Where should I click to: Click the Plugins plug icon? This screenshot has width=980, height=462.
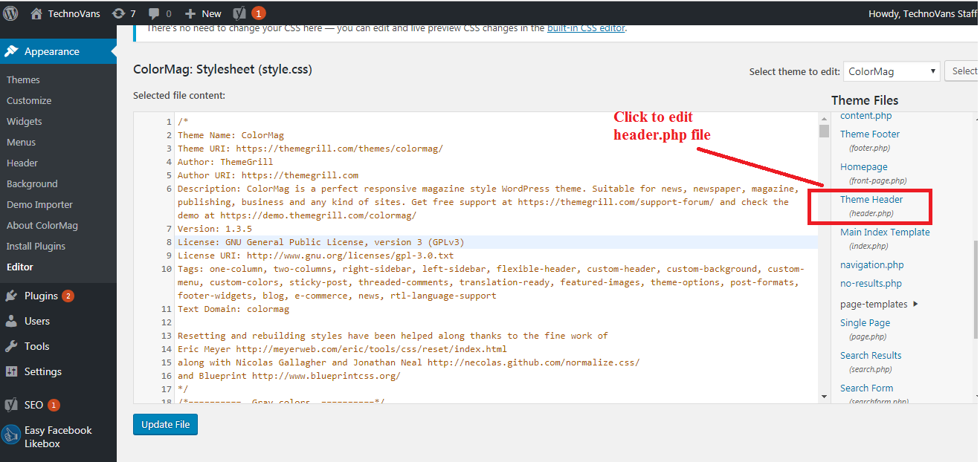pos(11,296)
